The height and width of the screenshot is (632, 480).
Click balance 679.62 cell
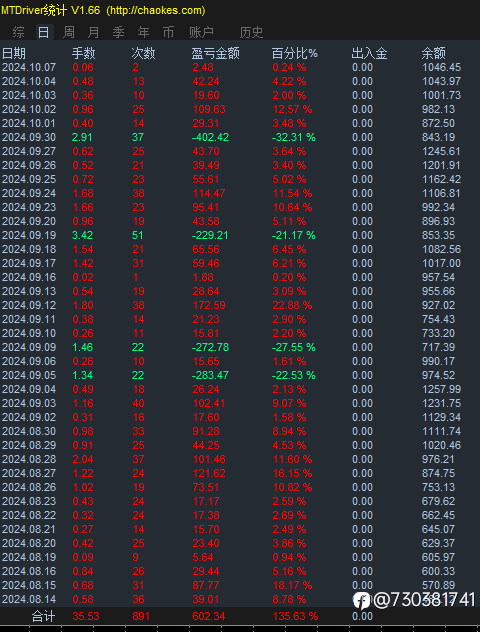point(438,501)
